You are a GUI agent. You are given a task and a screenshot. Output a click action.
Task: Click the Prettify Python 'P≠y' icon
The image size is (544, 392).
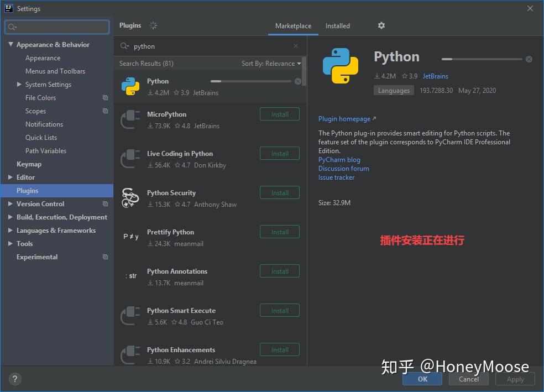click(x=130, y=236)
